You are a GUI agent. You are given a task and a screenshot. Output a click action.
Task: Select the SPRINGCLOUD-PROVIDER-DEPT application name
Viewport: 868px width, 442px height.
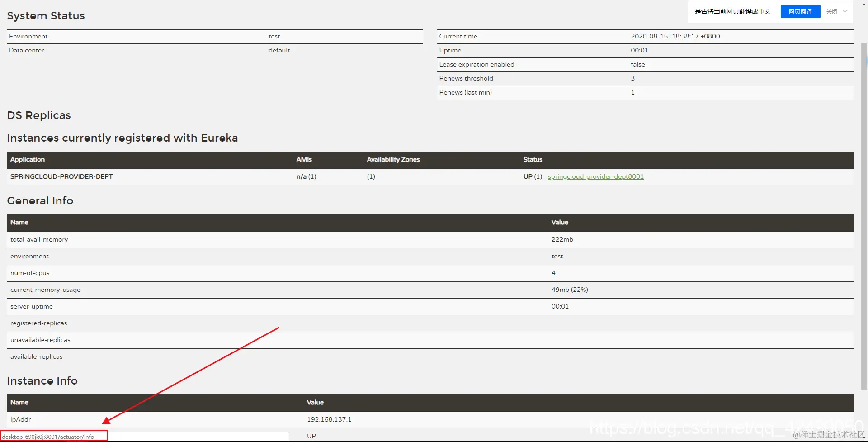click(x=61, y=176)
